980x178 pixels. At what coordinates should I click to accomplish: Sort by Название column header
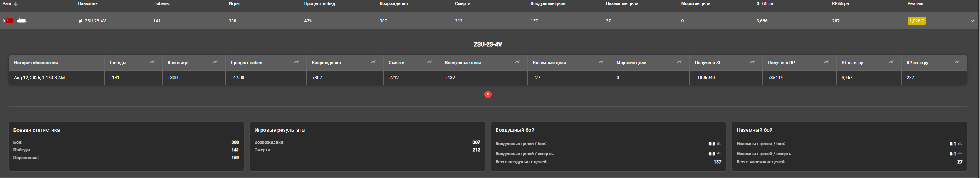click(87, 3)
